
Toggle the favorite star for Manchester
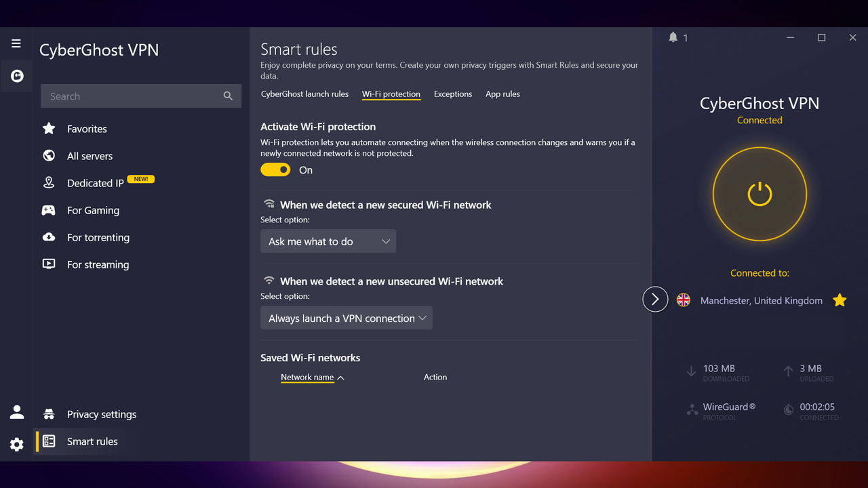[840, 300]
